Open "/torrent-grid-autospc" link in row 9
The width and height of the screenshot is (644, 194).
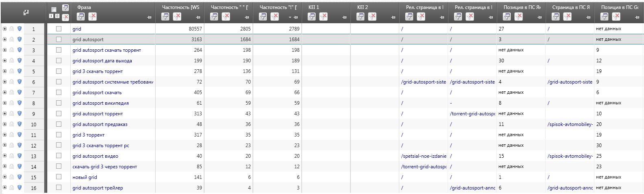tap(472, 114)
